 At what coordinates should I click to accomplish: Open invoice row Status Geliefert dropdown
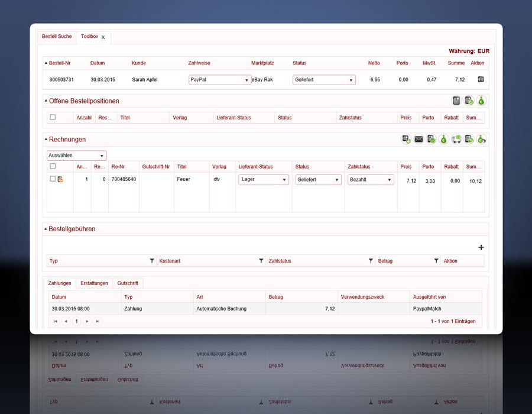(318, 180)
